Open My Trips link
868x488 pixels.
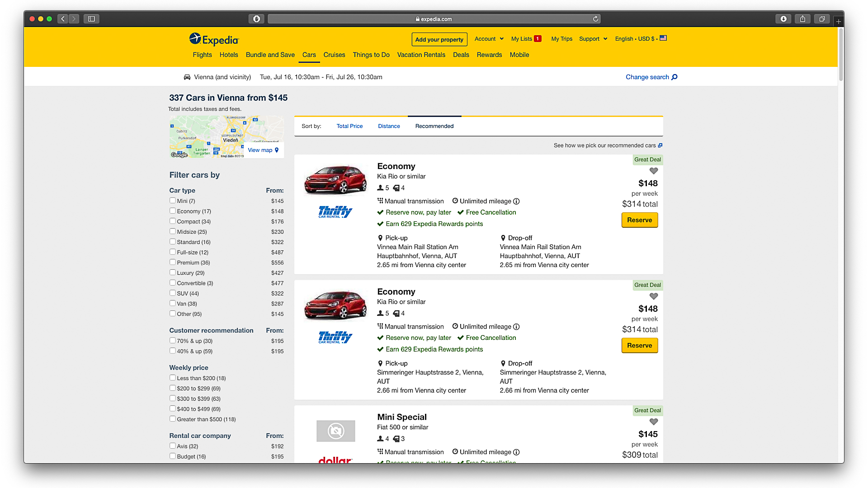561,39
